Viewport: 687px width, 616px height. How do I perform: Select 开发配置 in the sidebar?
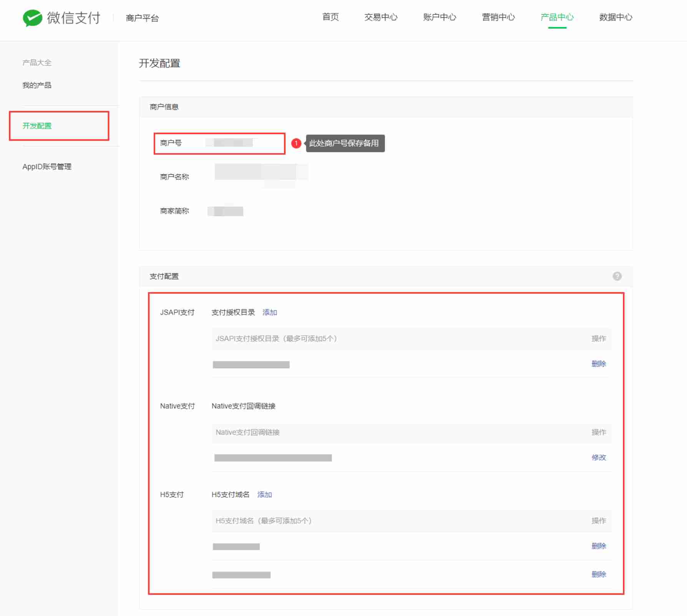(x=37, y=126)
